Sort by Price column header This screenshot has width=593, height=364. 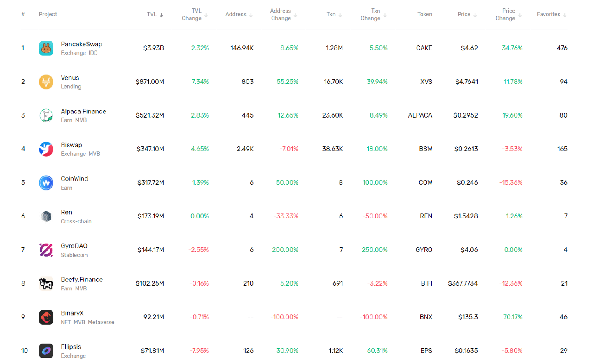coord(467,14)
